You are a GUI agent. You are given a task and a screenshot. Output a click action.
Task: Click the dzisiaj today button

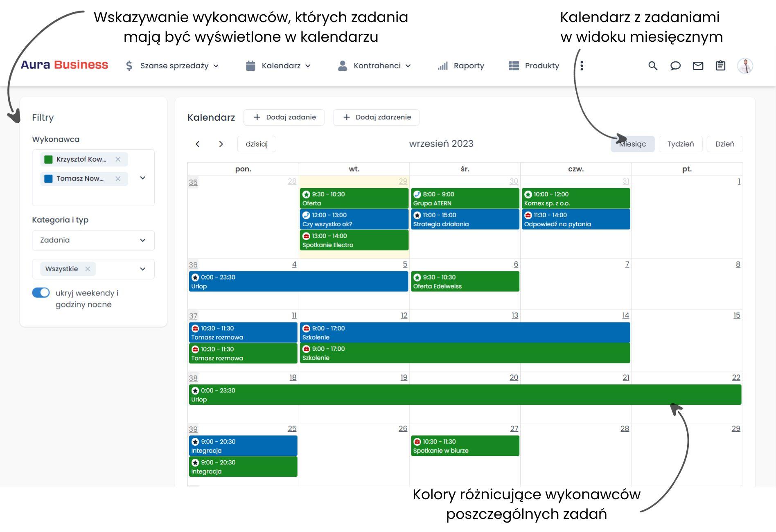(x=257, y=144)
